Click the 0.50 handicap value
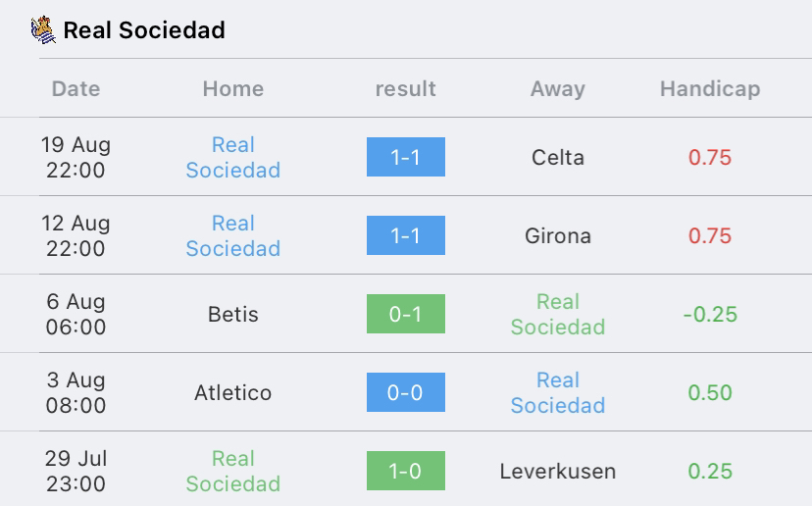 tap(709, 392)
